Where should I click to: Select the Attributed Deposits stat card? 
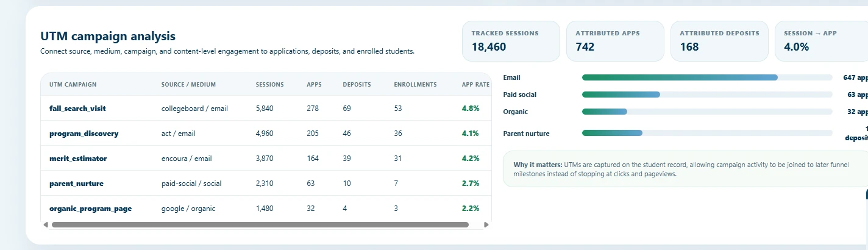(x=719, y=41)
